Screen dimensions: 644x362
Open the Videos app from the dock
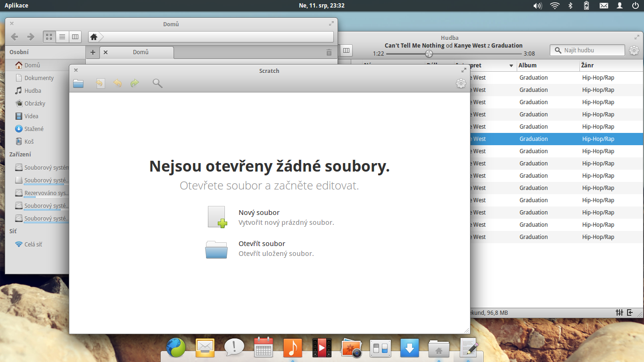(x=322, y=348)
